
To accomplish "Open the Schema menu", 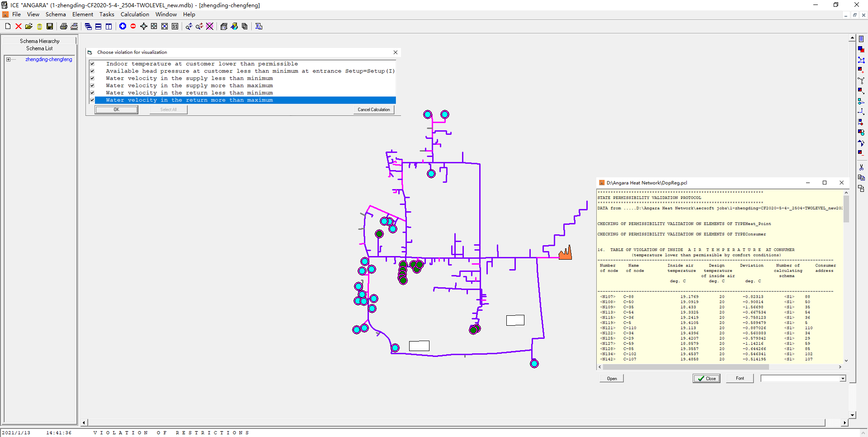I will pos(56,14).
